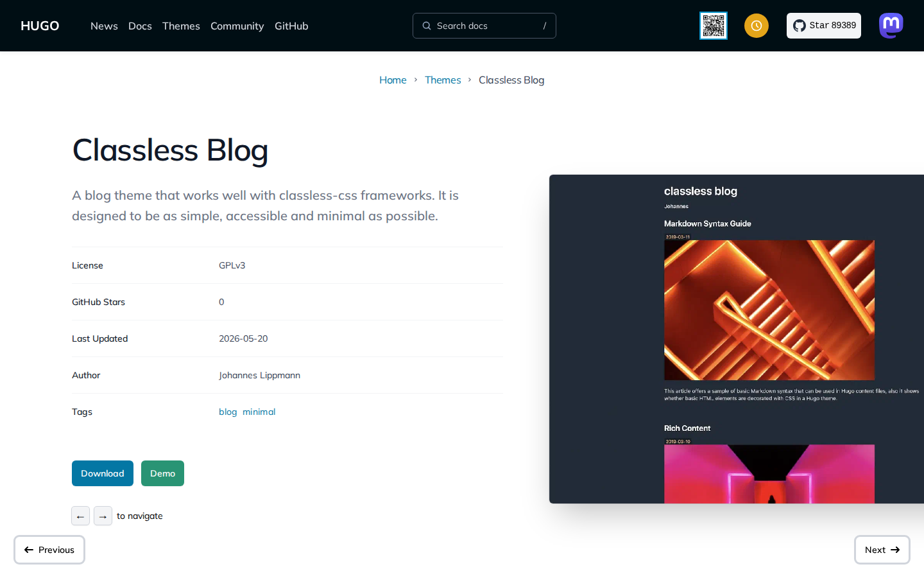
Task: Click the Tags row label
Action: click(x=82, y=412)
